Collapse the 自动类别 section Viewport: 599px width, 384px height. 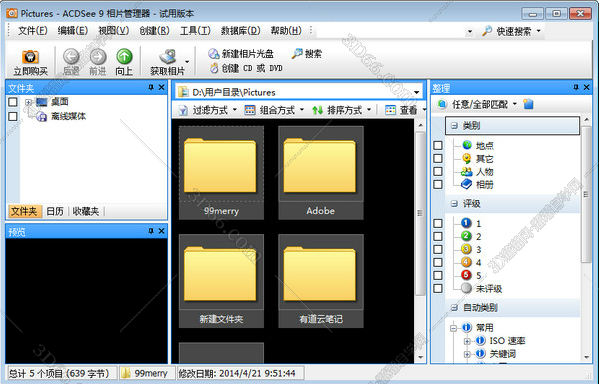tap(454, 307)
